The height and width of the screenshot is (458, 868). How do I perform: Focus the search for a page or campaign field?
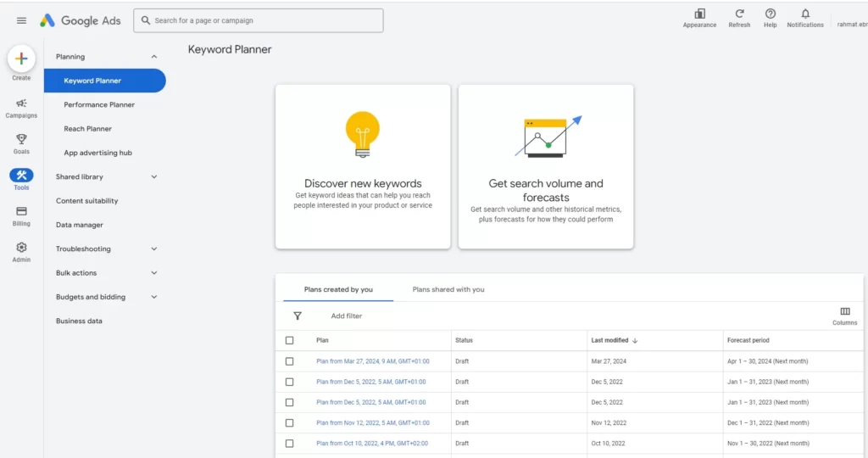[258, 20]
